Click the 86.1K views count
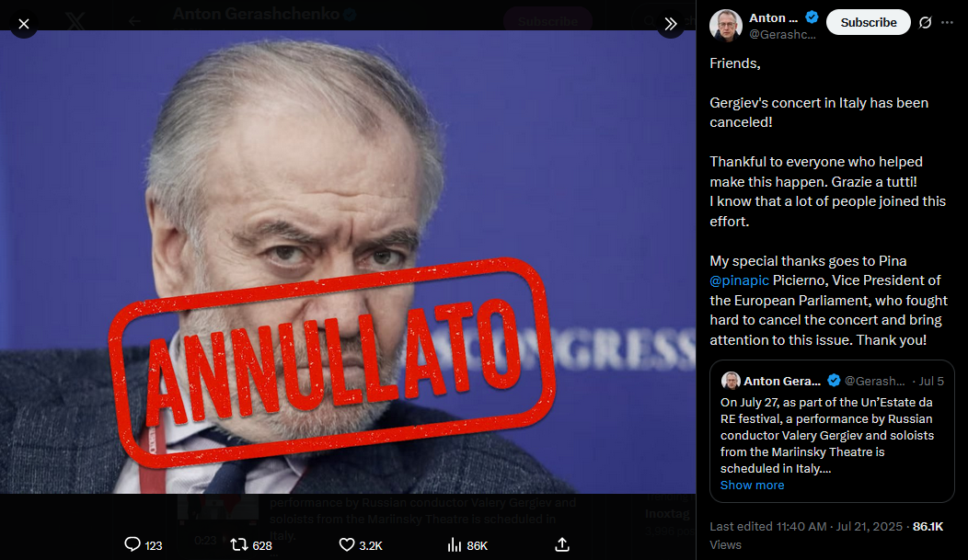This screenshot has width=968, height=560. click(928, 526)
